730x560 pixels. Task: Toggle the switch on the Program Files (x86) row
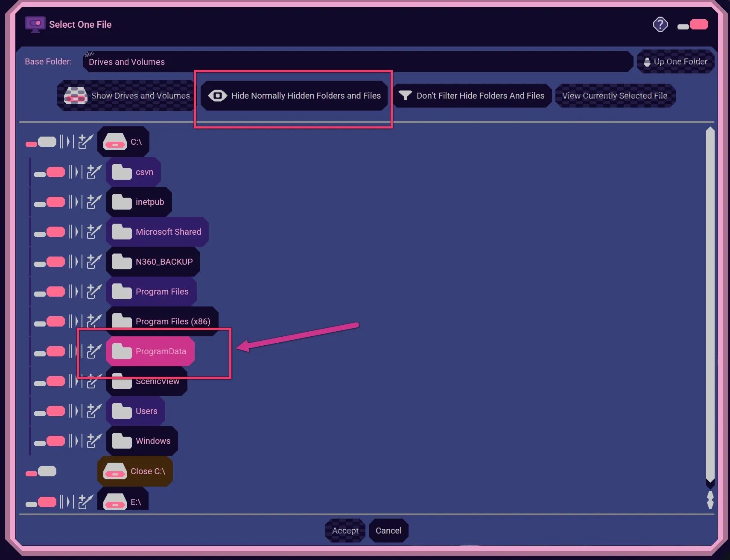point(50,322)
